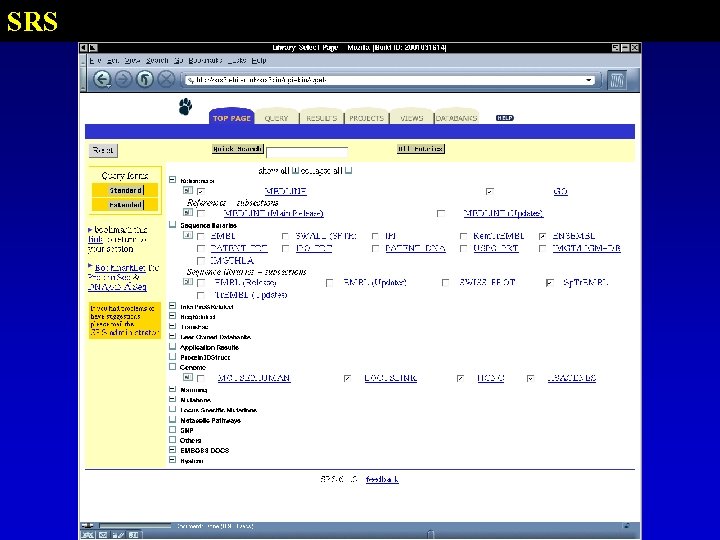
Task: Open the Navigator icon in status bar
Action: (89, 535)
